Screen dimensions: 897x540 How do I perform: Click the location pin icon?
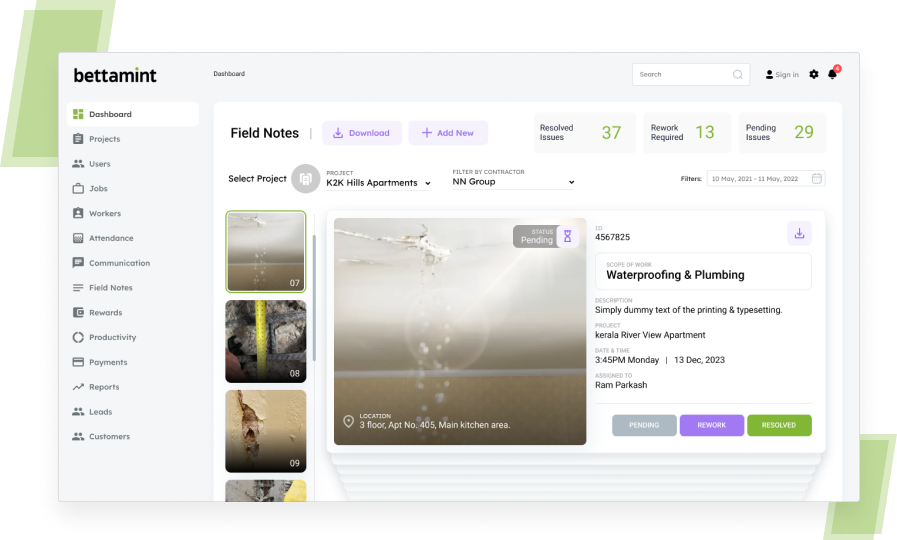point(348,422)
